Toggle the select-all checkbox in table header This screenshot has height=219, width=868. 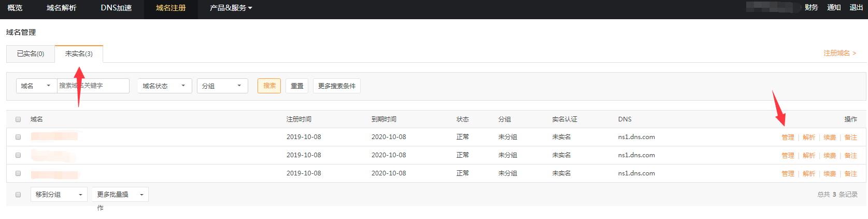coord(18,119)
